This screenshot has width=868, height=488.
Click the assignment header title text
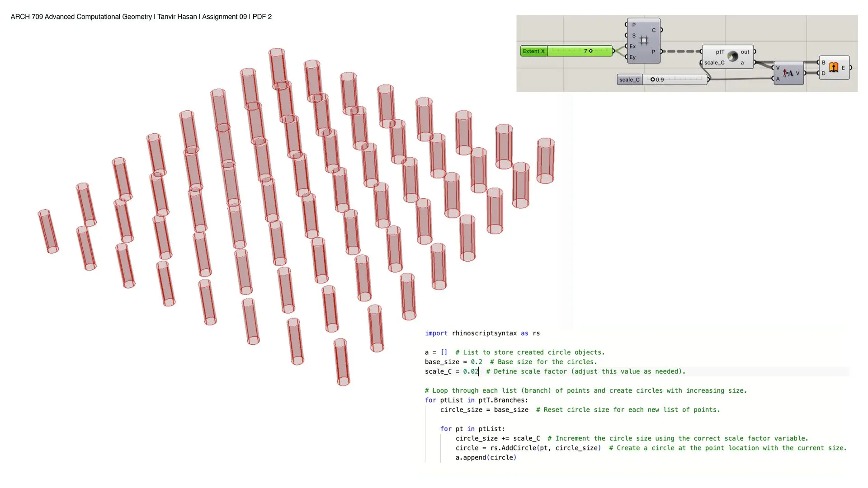coord(141,17)
